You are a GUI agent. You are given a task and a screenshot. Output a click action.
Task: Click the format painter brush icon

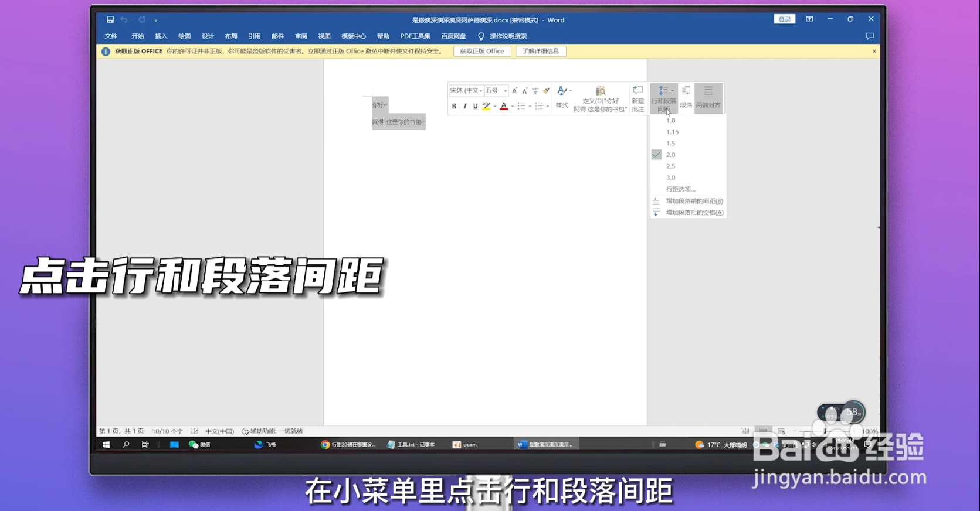coord(546,91)
